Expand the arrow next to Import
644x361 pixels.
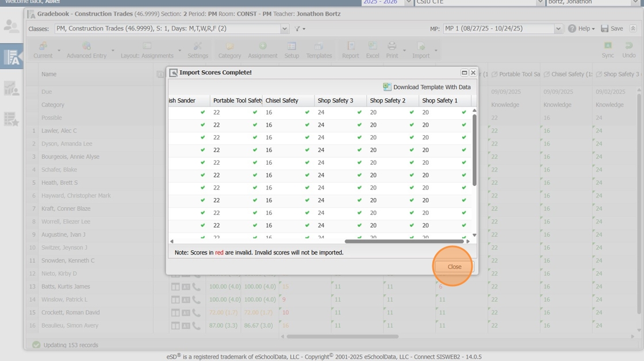coord(435,51)
